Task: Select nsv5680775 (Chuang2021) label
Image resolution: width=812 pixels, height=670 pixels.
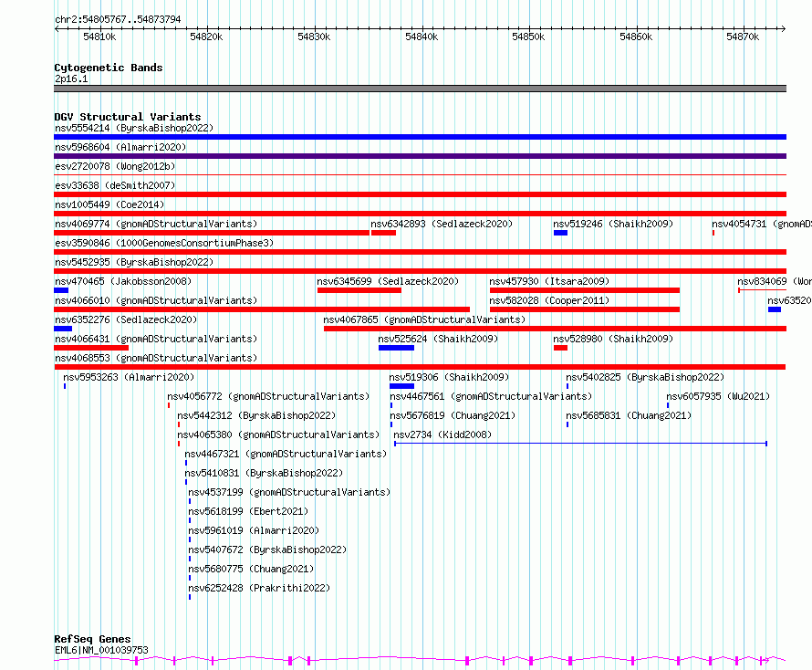Action: tap(251, 569)
